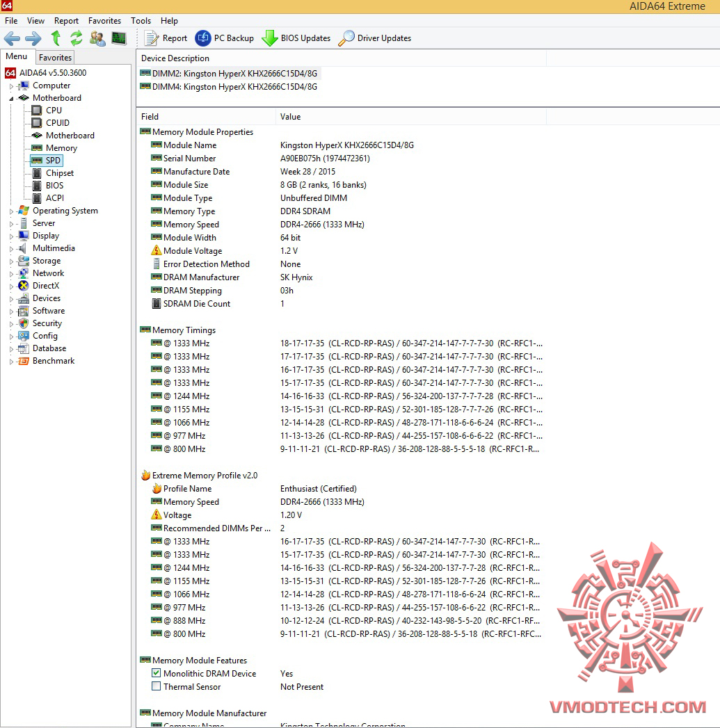720x728 pixels.
Task: Launch PC Backup from toolbar
Action: coord(225,38)
